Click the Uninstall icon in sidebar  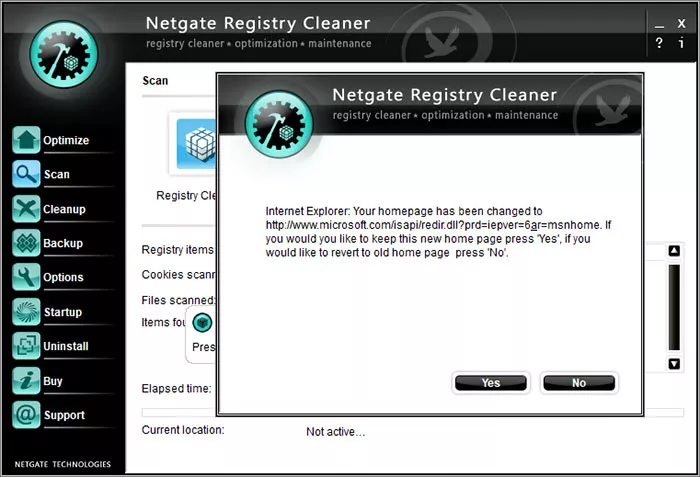[x=26, y=346]
